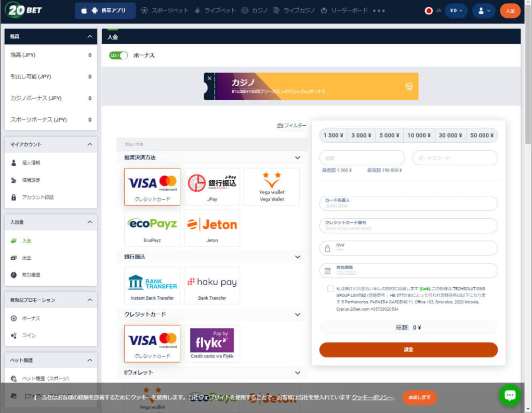Viewport: 532px width, 413px height.
Task: Select the EcoPayz payment method
Action: 152,228
